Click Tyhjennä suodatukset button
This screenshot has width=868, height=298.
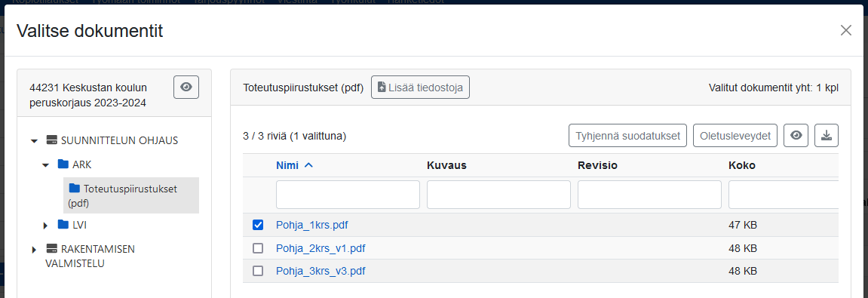click(627, 136)
